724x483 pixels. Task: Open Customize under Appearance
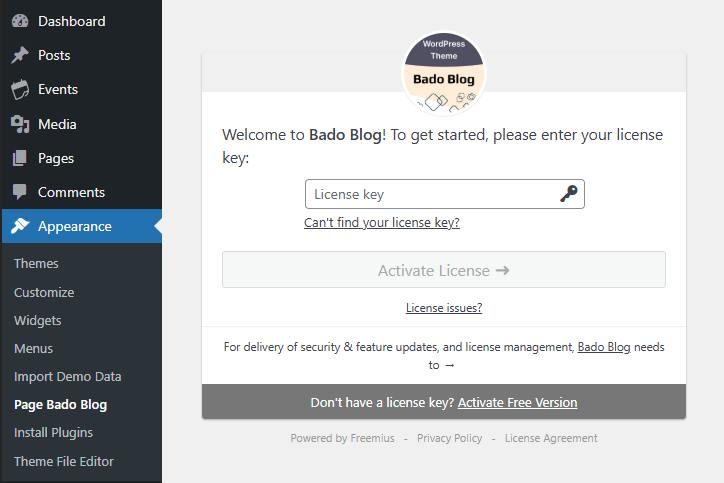click(44, 292)
